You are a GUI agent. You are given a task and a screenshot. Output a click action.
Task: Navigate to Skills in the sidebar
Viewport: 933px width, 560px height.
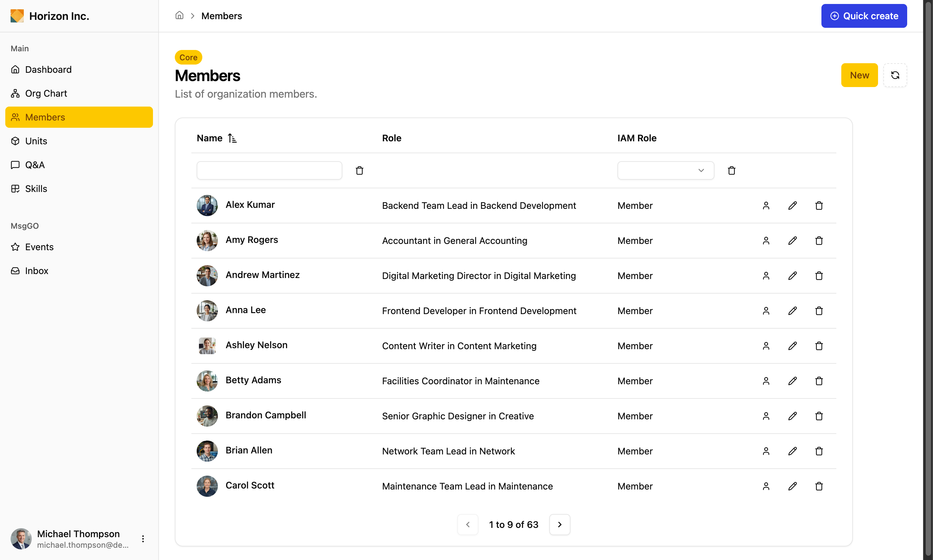coord(36,189)
